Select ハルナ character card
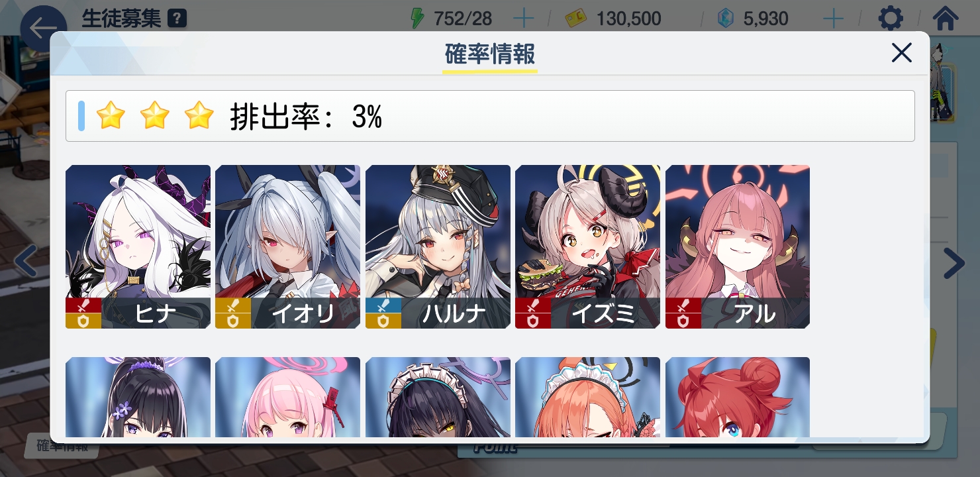This screenshot has width=980, height=477. coord(438,246)
